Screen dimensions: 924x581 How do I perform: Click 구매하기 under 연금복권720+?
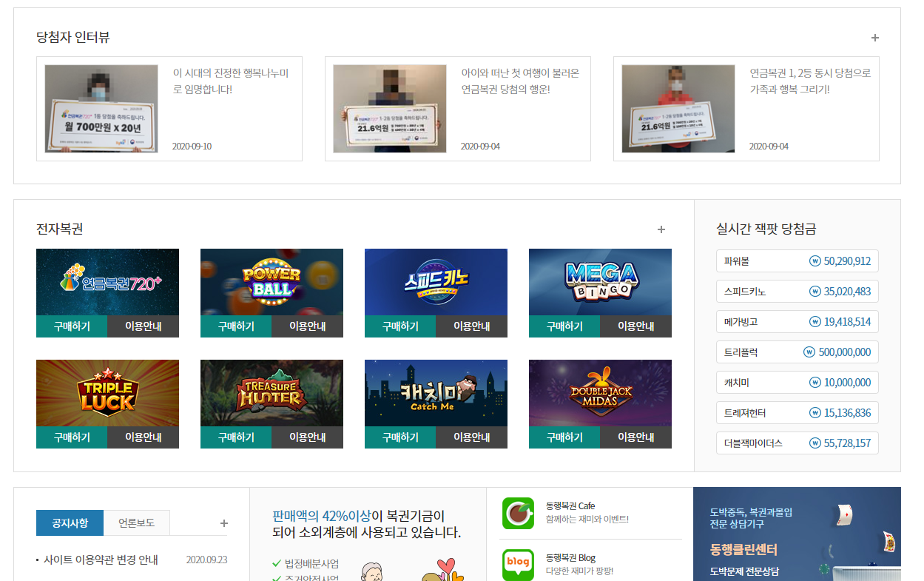[72, 326]
